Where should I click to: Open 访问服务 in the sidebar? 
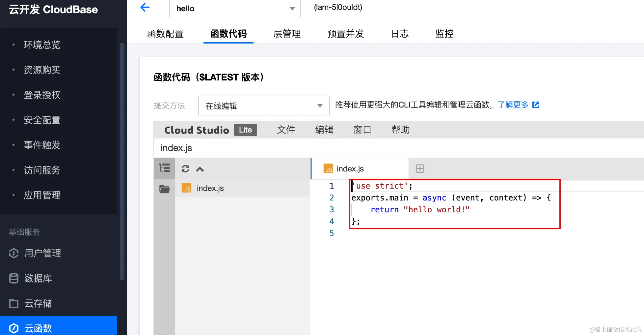42,170
